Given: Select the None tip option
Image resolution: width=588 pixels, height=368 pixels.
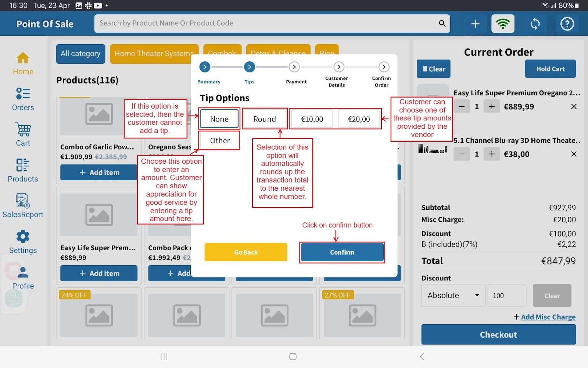Looking at the screenshot, I should pyautogui.click(x=219, y=119).
